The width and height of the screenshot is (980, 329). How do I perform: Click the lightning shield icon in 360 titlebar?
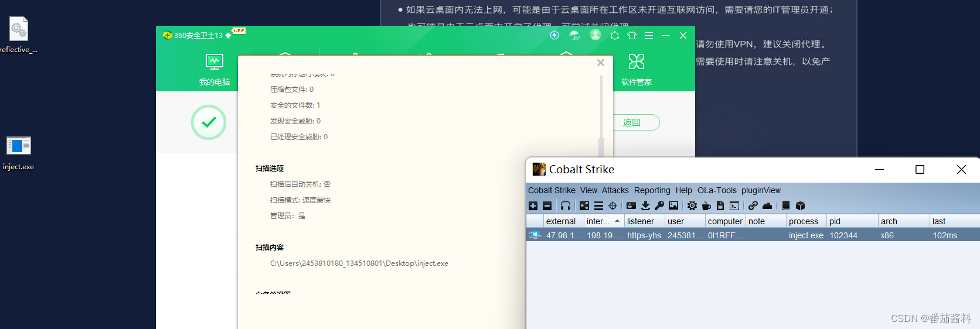[554, 35]
